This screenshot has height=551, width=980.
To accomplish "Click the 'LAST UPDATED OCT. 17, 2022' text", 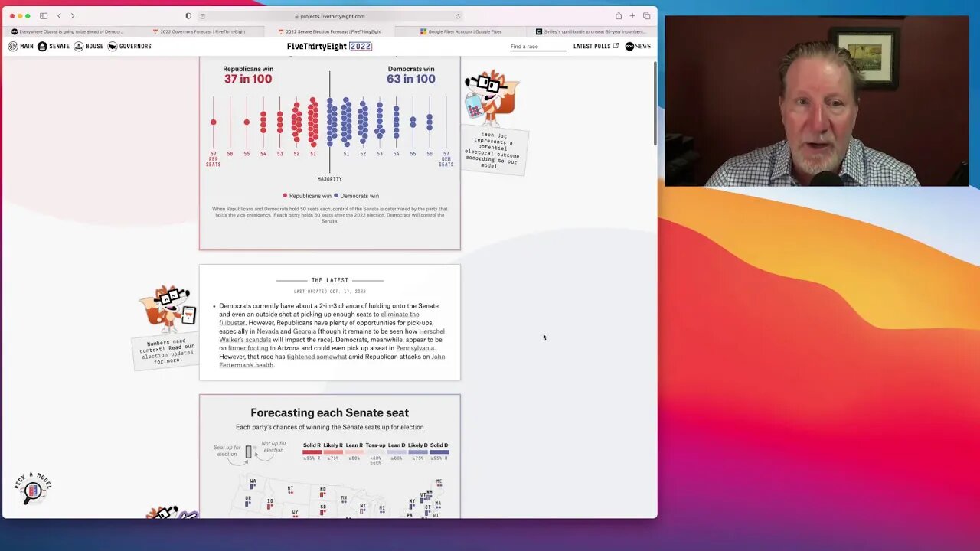I will (330, 292).
